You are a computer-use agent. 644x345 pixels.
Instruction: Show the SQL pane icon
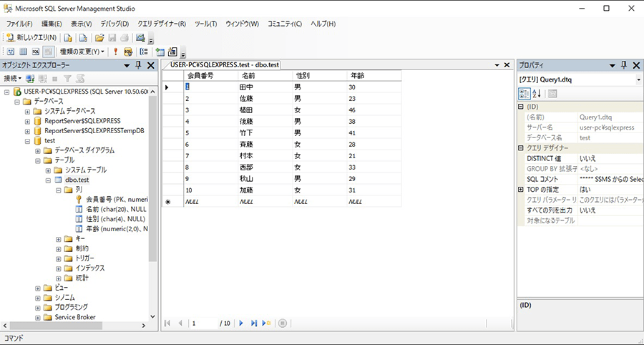36,52
